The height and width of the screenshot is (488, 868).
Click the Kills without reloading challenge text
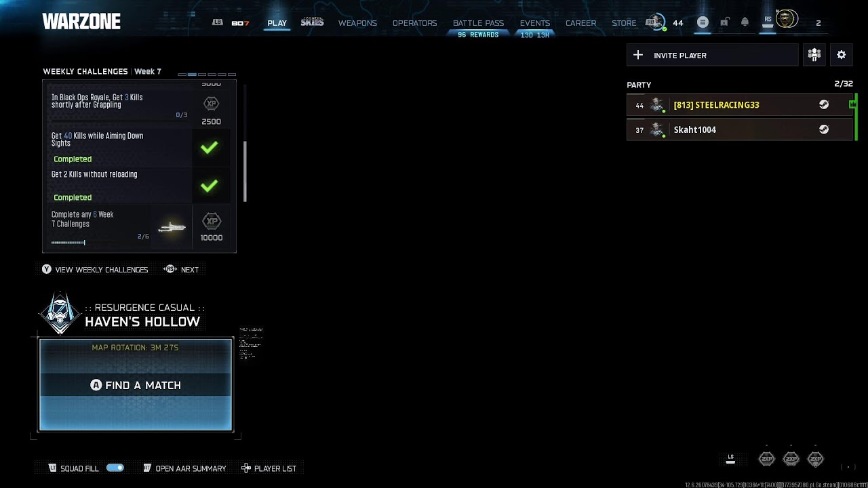(94, 174)
